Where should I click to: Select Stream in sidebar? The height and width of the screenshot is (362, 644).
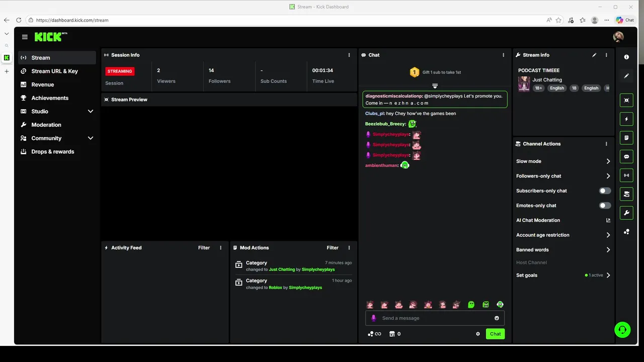coord(57,58)
